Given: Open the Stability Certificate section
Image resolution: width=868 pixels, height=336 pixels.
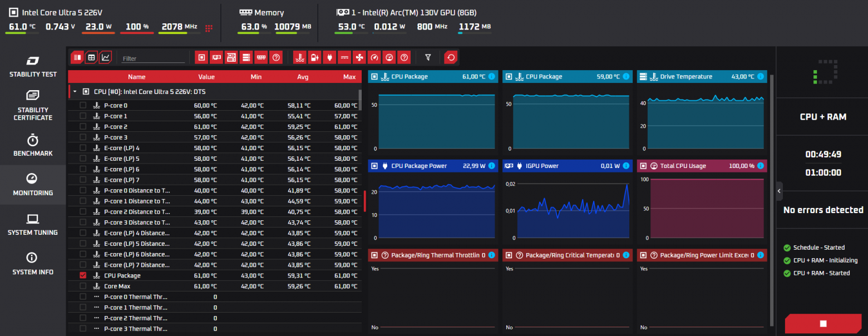Looking at the screenshot, I should (33, 106).
